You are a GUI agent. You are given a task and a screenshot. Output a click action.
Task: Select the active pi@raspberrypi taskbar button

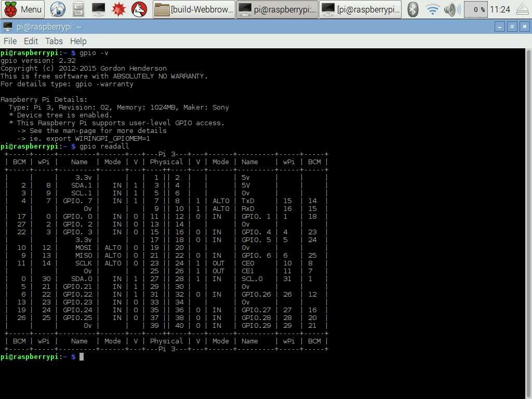coord(277,9)
